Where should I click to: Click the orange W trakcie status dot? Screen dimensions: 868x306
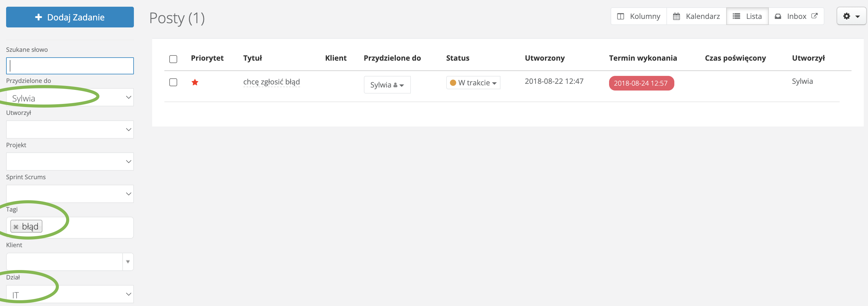453,83
